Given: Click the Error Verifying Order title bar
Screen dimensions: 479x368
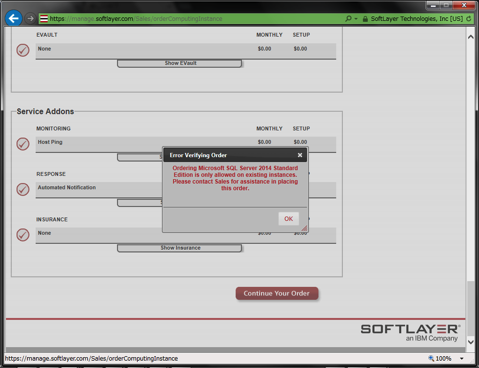Looking at the screenshot, I should pos(235,155).
